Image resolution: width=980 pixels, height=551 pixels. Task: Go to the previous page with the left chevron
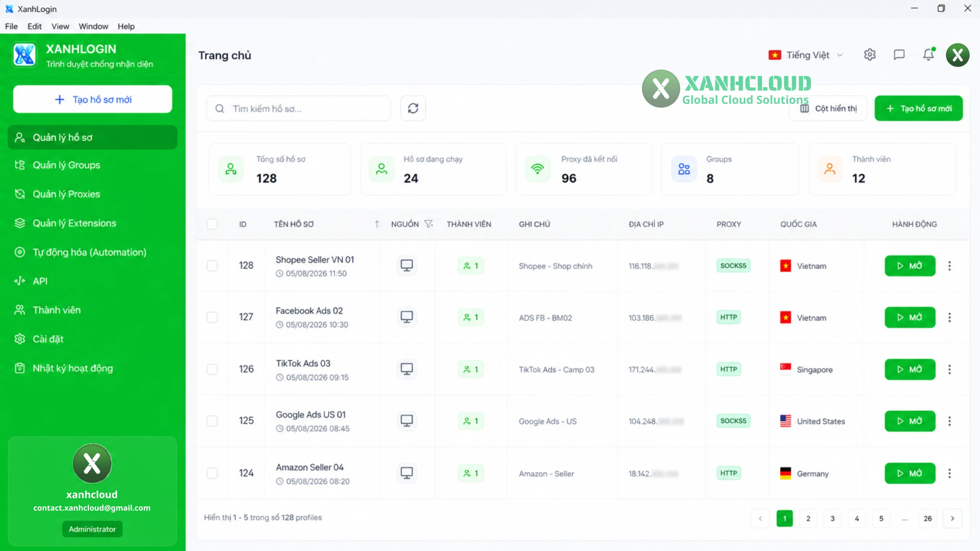coord(760,518)
